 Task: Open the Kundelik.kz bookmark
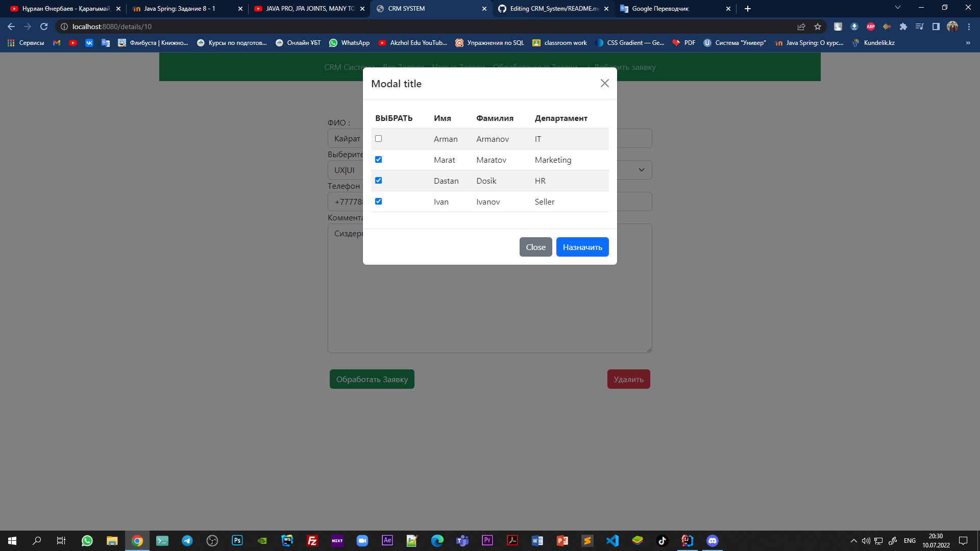(873, 43)
